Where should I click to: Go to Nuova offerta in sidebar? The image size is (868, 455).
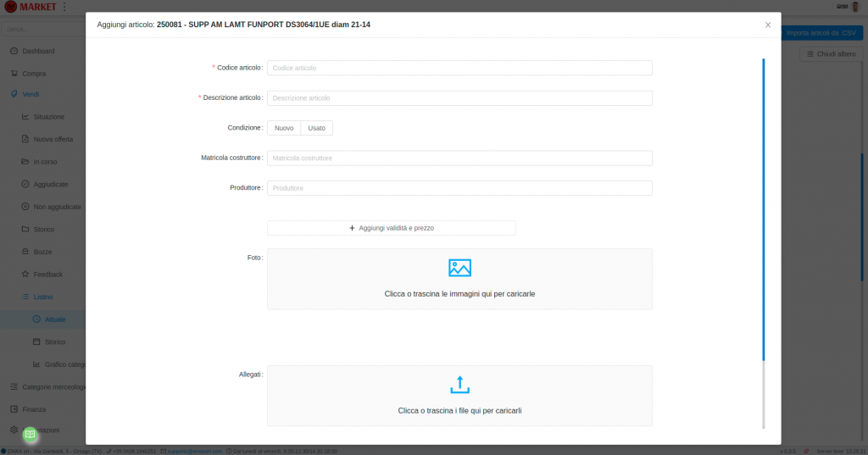tap(53, 139)
